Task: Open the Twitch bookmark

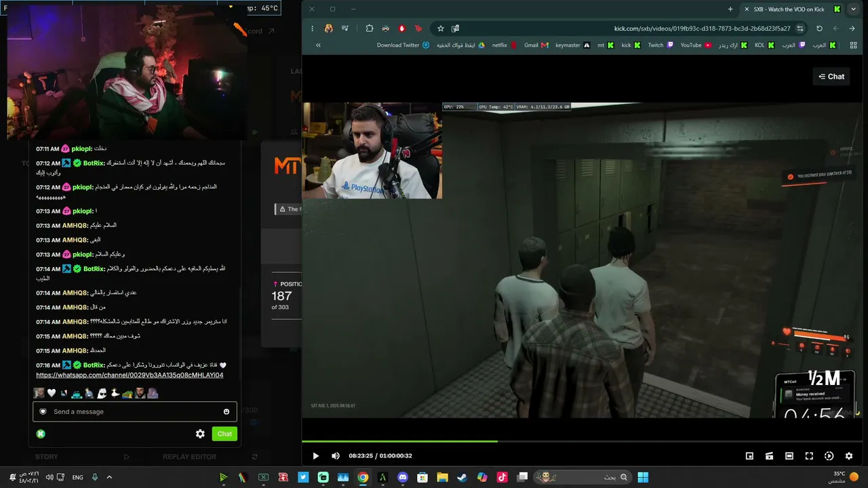Action: 660,45
